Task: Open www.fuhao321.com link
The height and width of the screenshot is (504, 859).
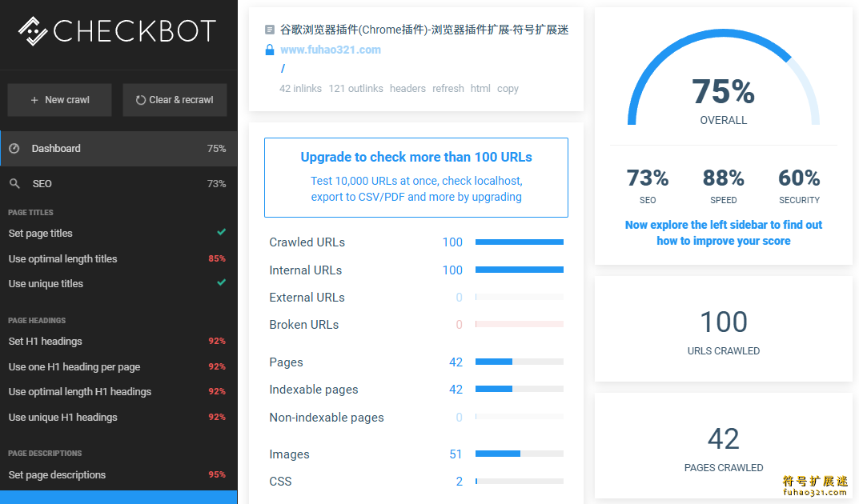Action: tap(331, 50)
